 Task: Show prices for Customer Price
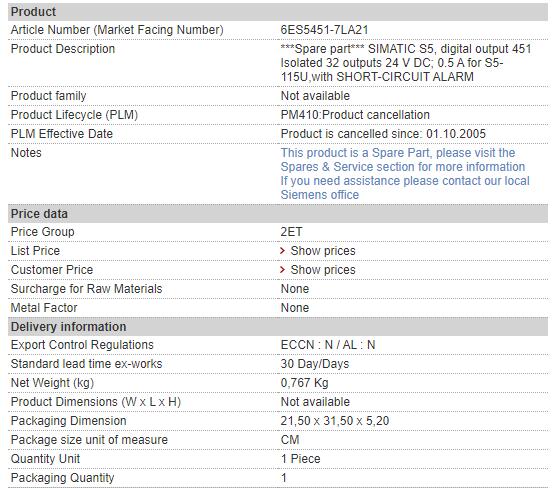click(x=323, y=270)
